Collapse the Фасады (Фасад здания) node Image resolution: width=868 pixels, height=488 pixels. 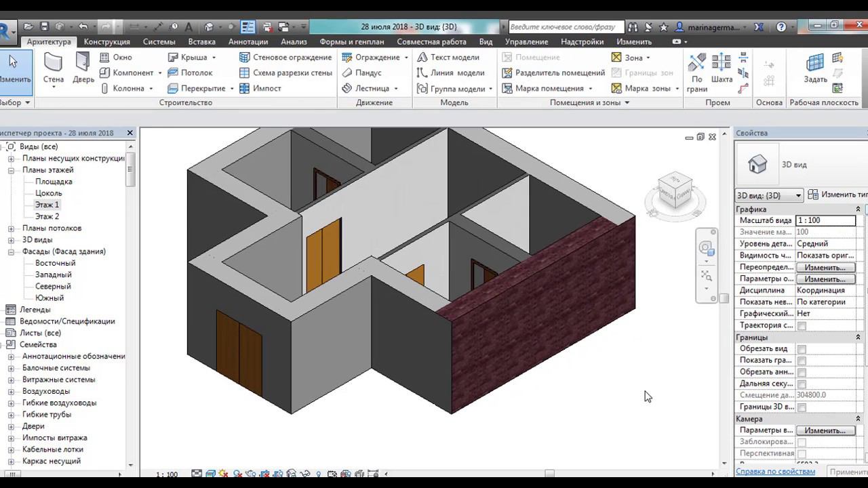pos(11,251)
